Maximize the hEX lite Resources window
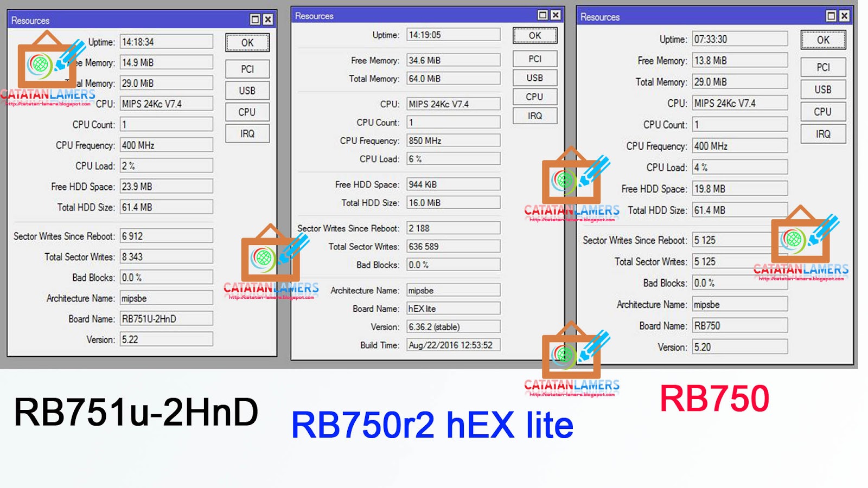 coord(542,15)
